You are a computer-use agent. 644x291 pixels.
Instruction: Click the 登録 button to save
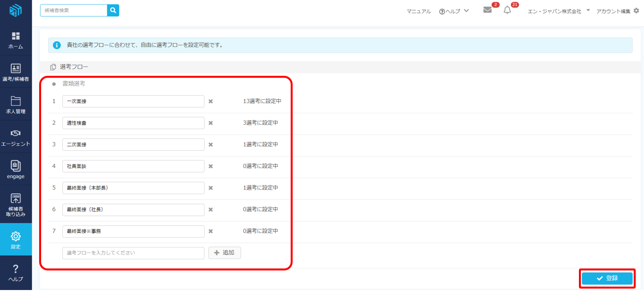click(x=607, y=278)
